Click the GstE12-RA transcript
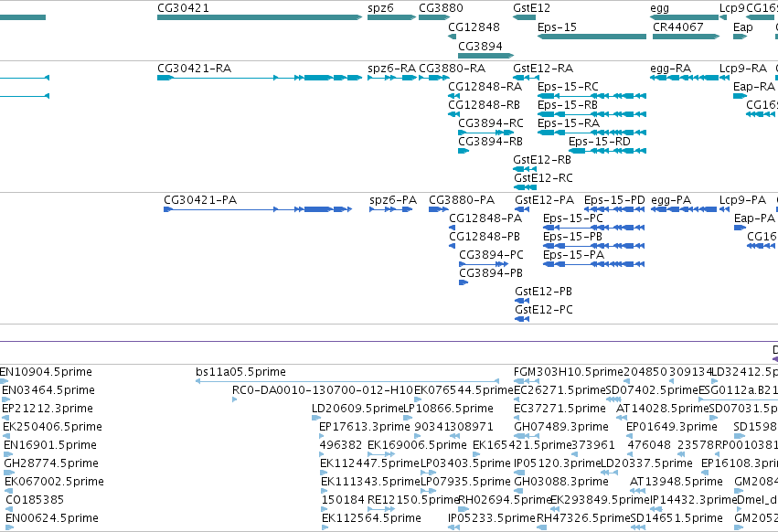The image size is (778, 532). coord(526,78)
